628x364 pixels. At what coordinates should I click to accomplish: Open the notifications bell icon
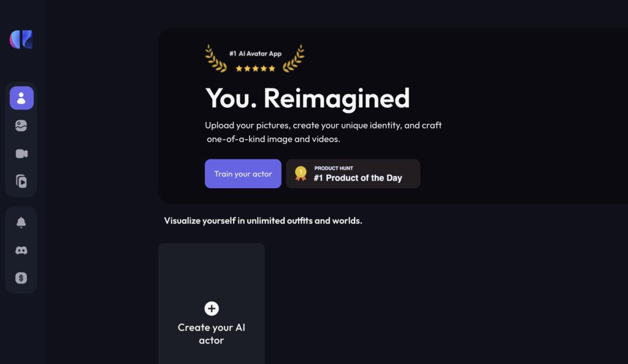click(21, 222)
